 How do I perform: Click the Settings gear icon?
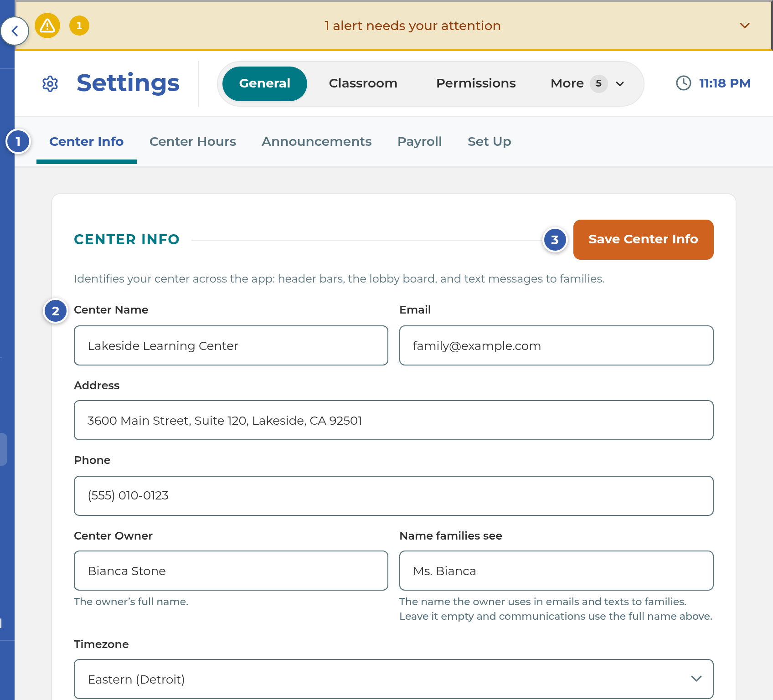50,83
